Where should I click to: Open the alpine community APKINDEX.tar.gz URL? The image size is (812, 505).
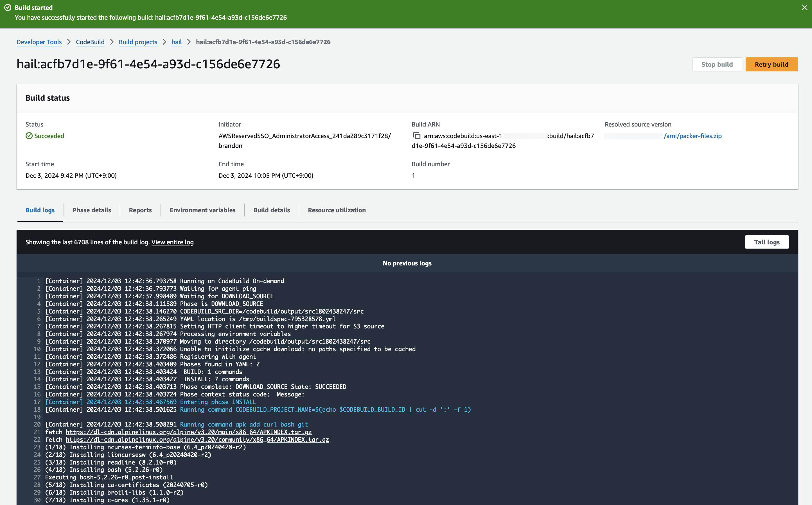click(x=197, y=439)
